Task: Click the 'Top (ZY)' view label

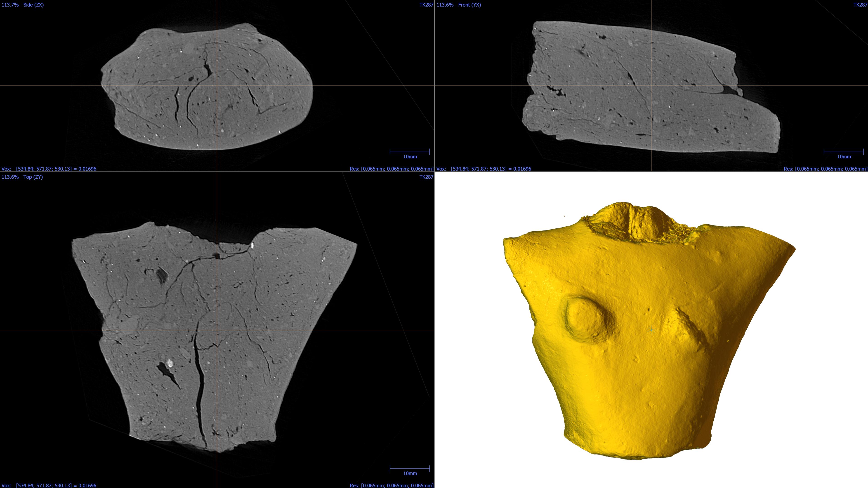Action: (x=33, y=177)
